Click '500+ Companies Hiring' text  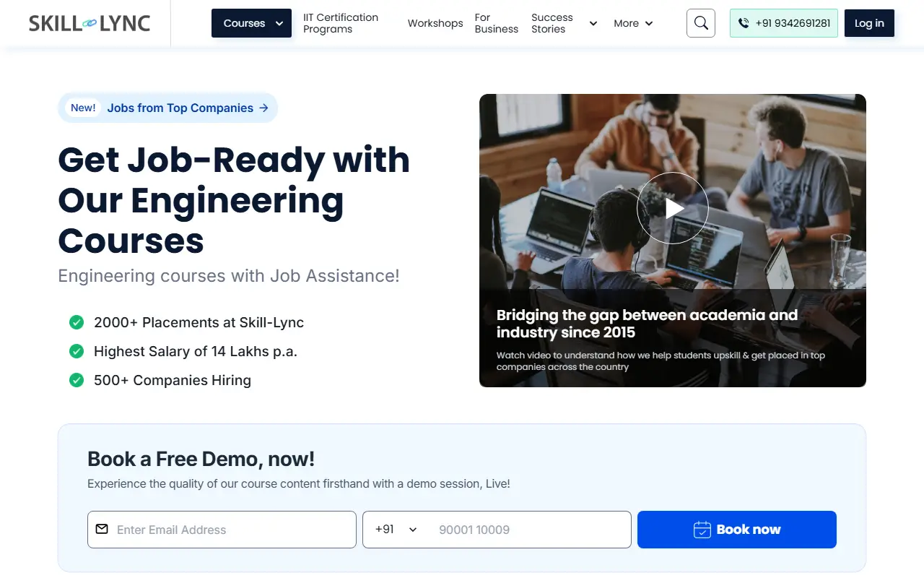tap(173, 380)
